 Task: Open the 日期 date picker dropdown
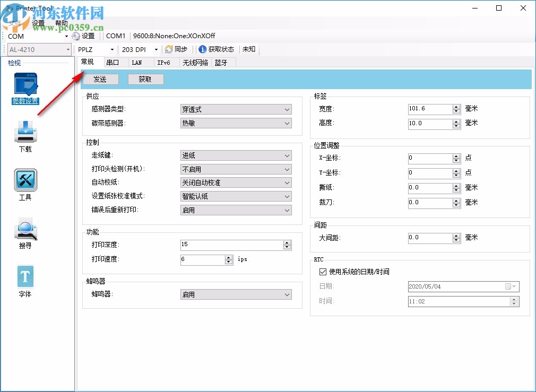(x=514, y=286)
